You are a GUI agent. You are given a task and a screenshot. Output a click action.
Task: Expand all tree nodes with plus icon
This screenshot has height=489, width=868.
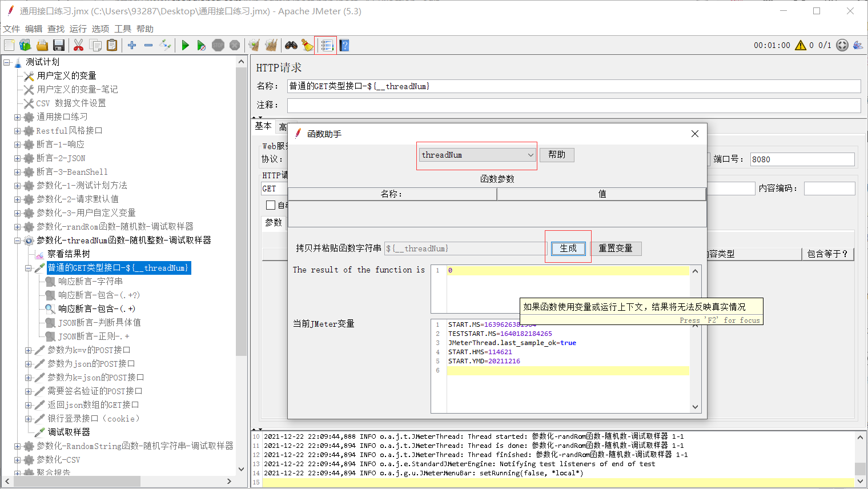coord(132,45)
